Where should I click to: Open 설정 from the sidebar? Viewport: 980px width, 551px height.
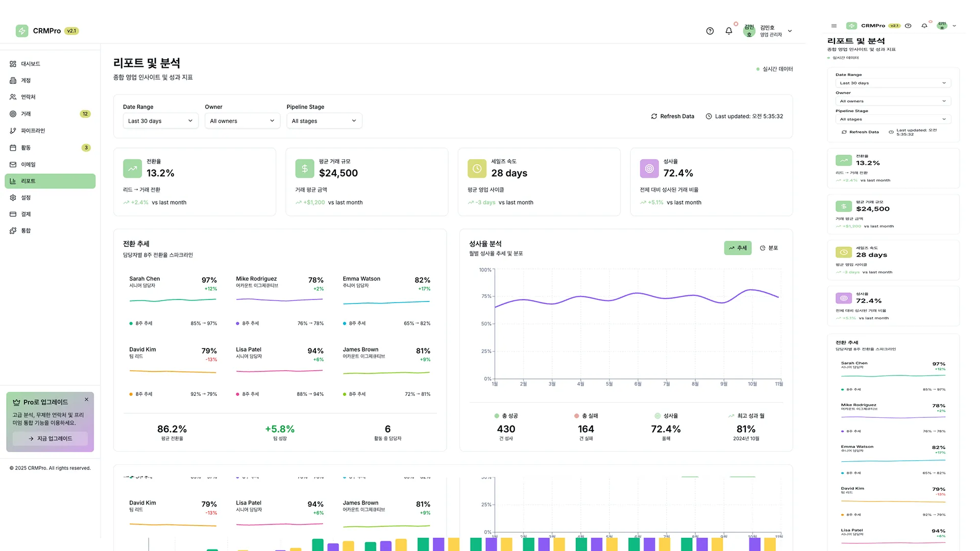[50, 197]
